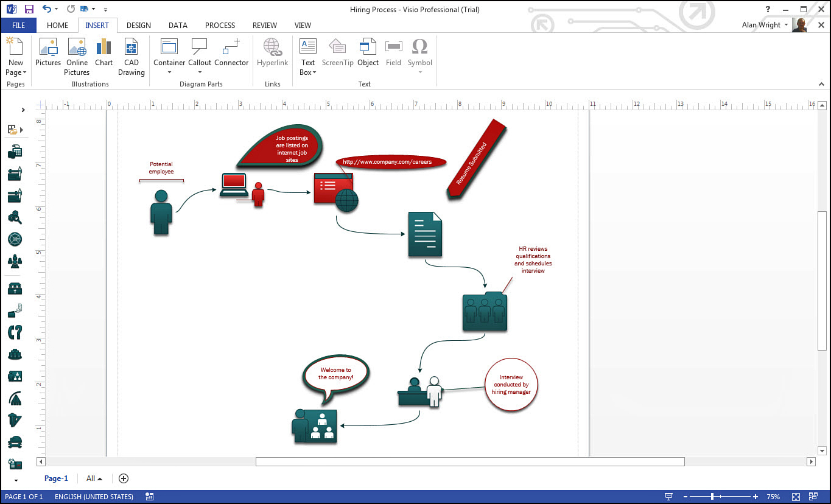Screen dimensions: 831x504
Task: Click the 75% zoom level
Action: click(774, 497)
